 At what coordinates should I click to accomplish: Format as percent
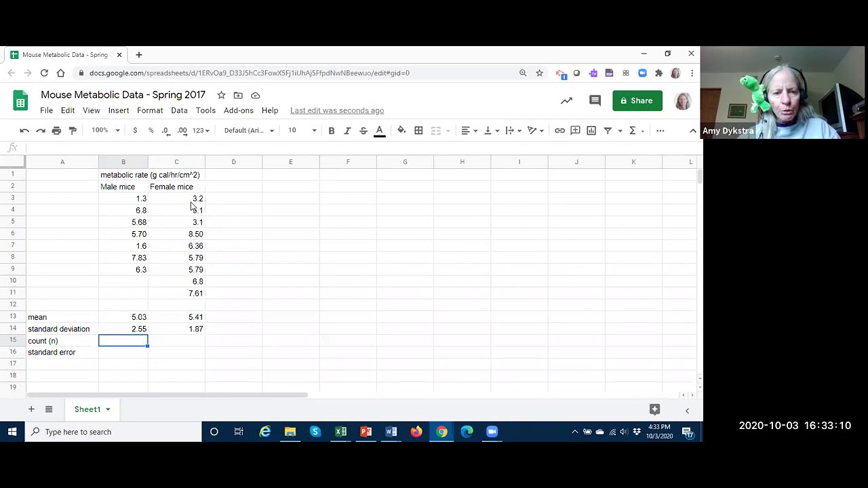[151, 130]
